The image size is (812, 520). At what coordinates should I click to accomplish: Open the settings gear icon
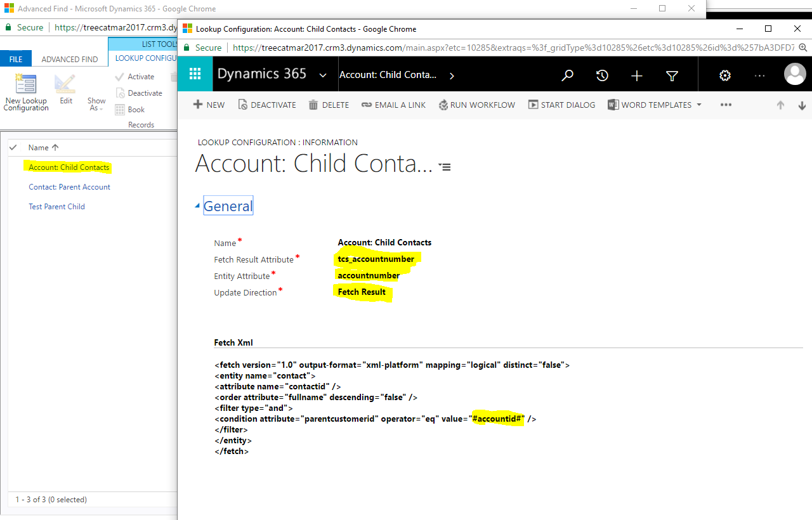point(725,75)
